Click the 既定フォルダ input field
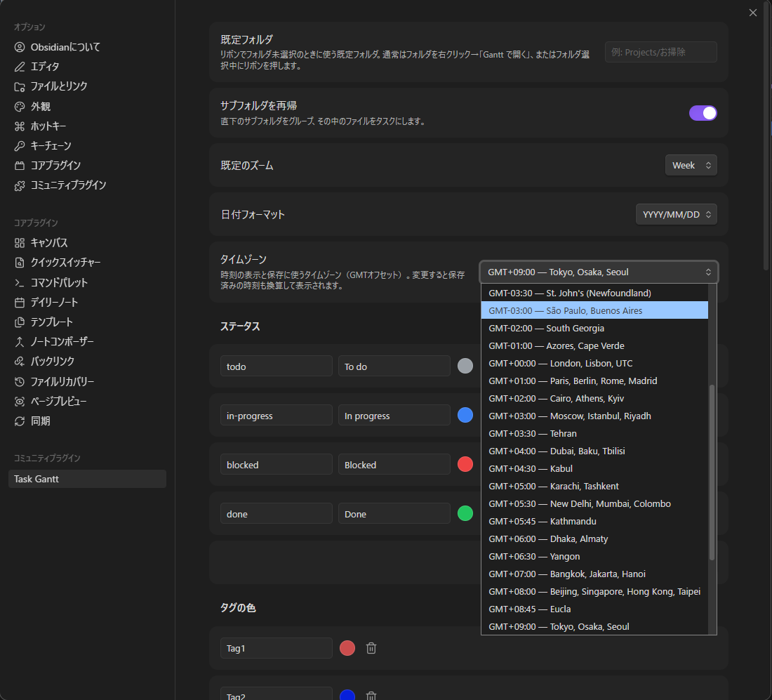The height and width of the screenshot is (700, 772). pos(660,52)
